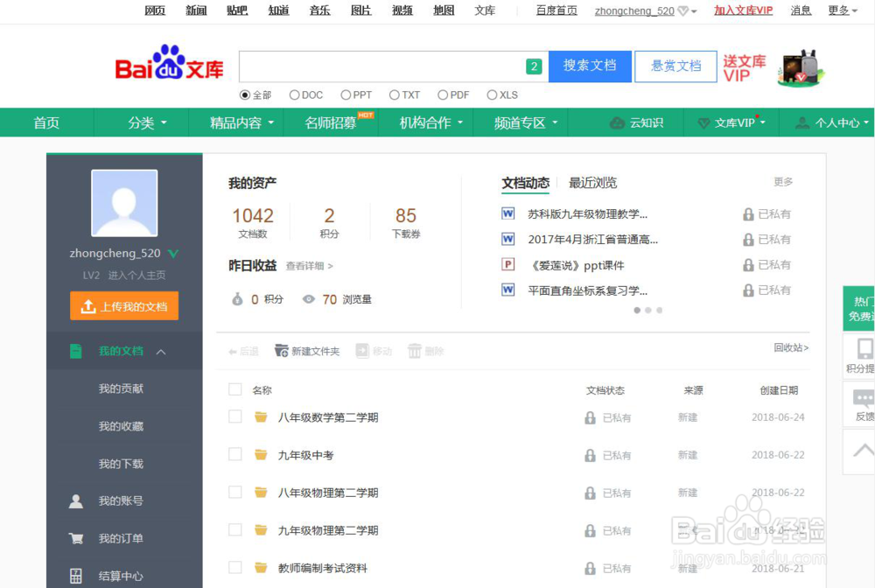Open the 精品内容 dropdown menu
Screen dimensions: 875x588
(241, 122)
